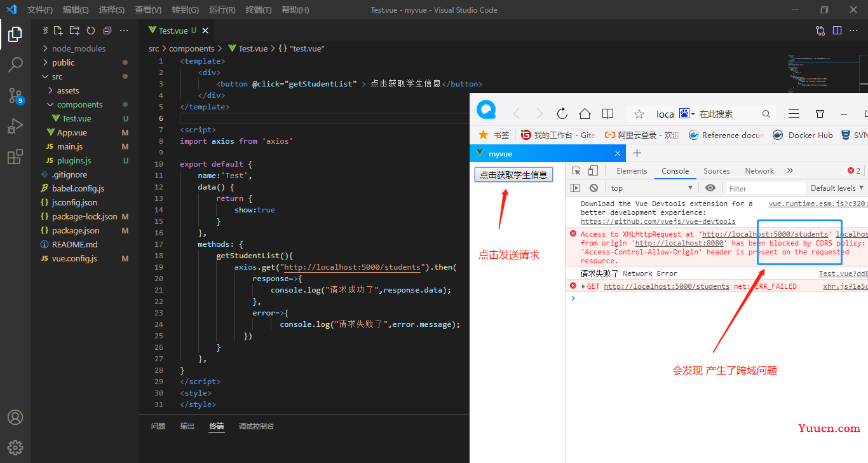Image resolution: width=868 pixels, height=463 pixels.
Task: Open a new browser tab with plus
Action: [x=637, y=153]
